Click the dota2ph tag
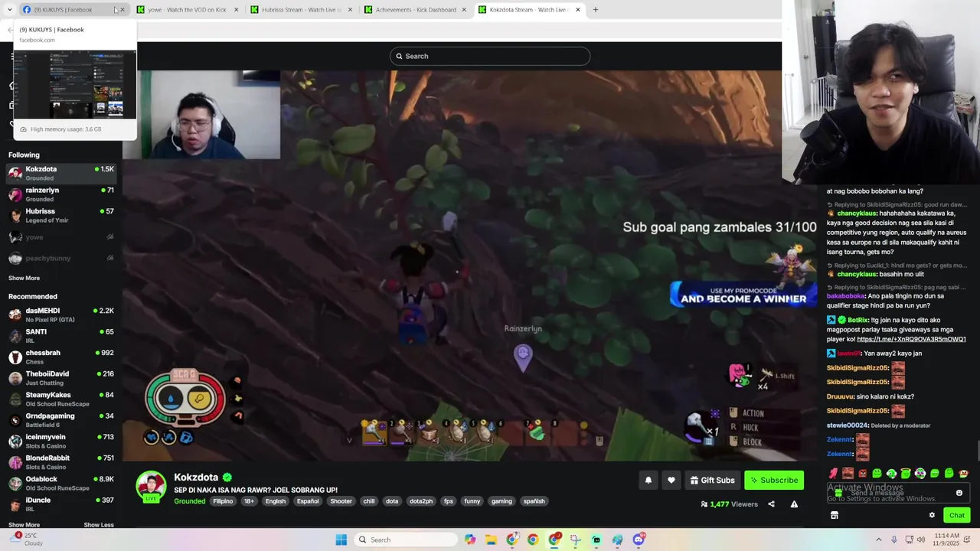This screenshot has width=980, height=551. 420,501
